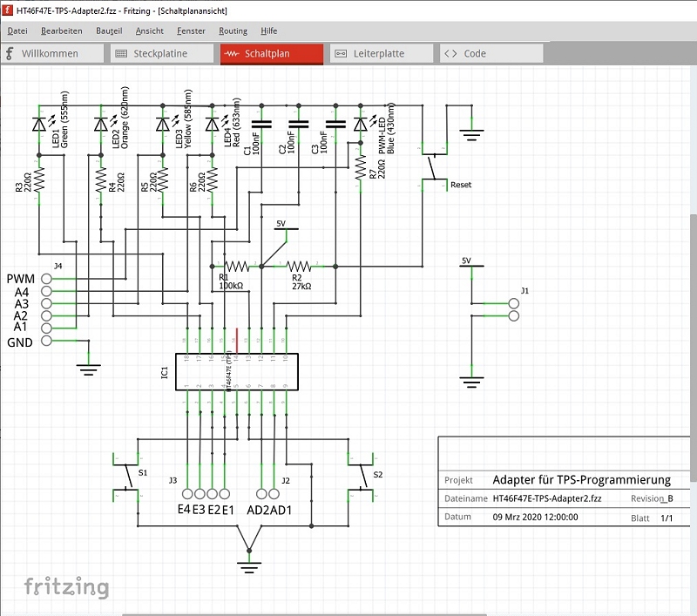Select the S1 switch symbol
The image size is (697, 616).
[129, 475]
